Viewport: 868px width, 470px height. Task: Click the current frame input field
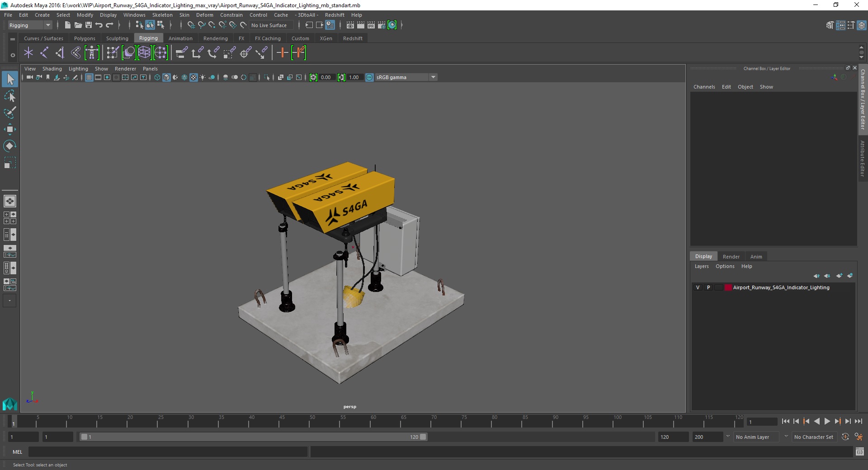(x=762, y=422)
